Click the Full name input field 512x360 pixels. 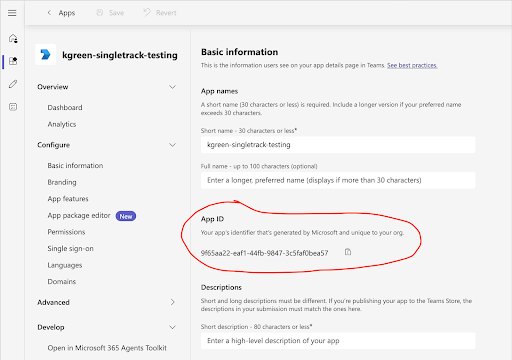click(338, 180)
